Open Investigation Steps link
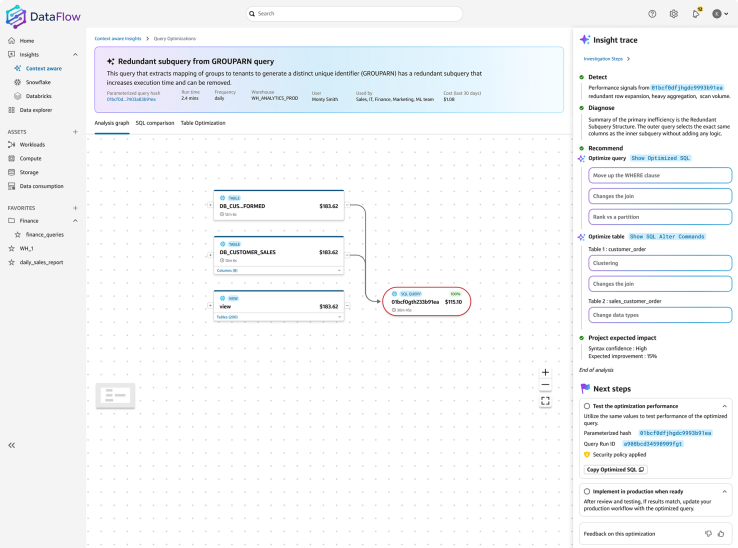The width and height of the screenshot is (738, 548). pyautogui.click(x=606, y=59)
